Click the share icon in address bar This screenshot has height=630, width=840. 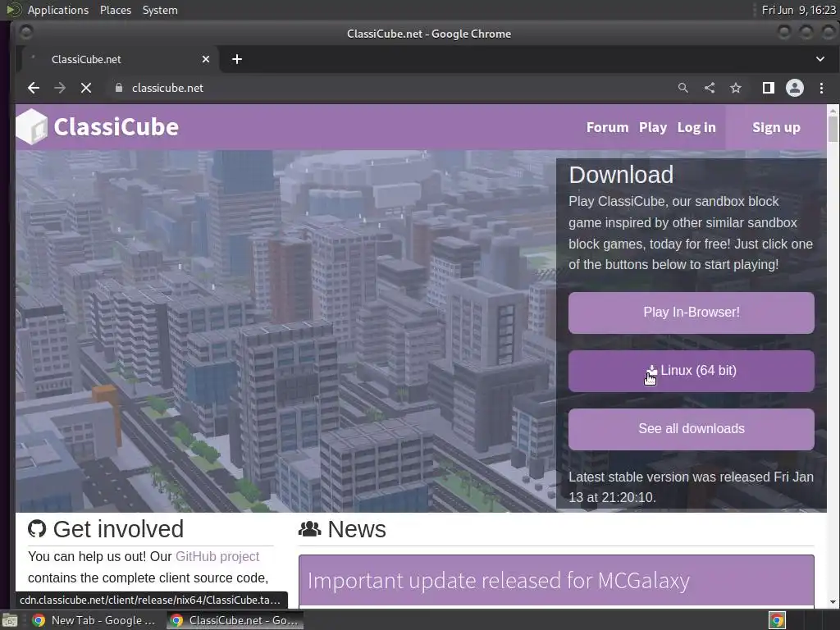[x=710, y=88]
